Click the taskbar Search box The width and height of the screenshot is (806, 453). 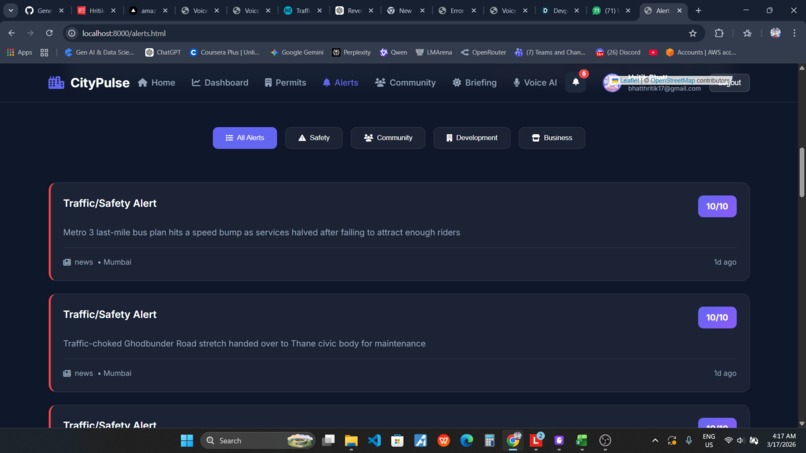pyautogui.click(x=258, y=441)
